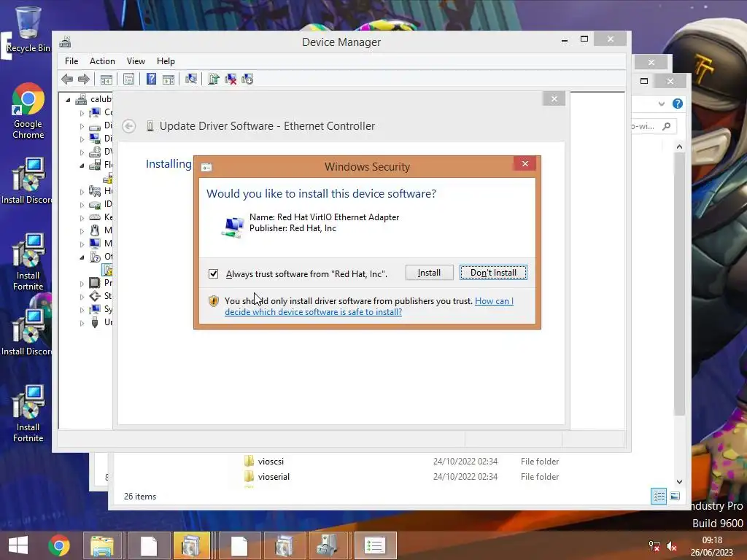Click the Don't Install button
This screenshot has height=560, width=747.
click(x=493, y=273)
